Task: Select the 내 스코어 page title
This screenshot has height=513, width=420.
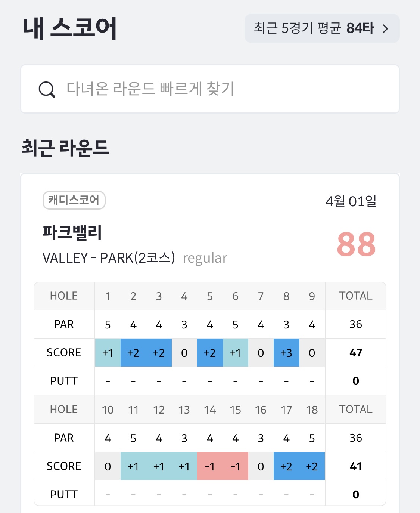Action: [x=70, y=28]
